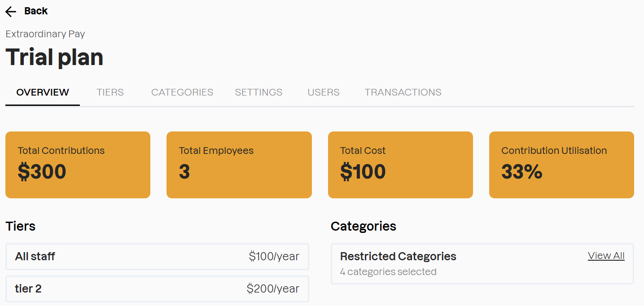Click the Categories section heading
Screen dimensions: 644x306
[x=363, y=226]
